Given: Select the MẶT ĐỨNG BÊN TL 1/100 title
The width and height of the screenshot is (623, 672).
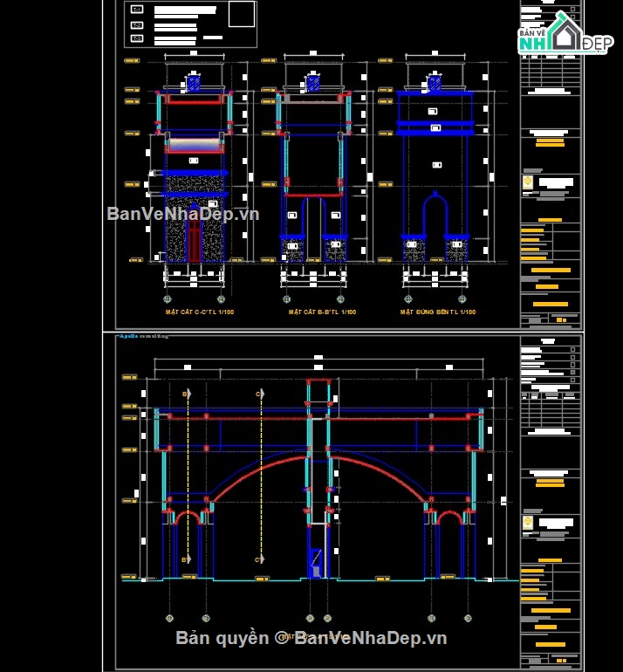Looking at the screenshot, I should coord(438,312).
